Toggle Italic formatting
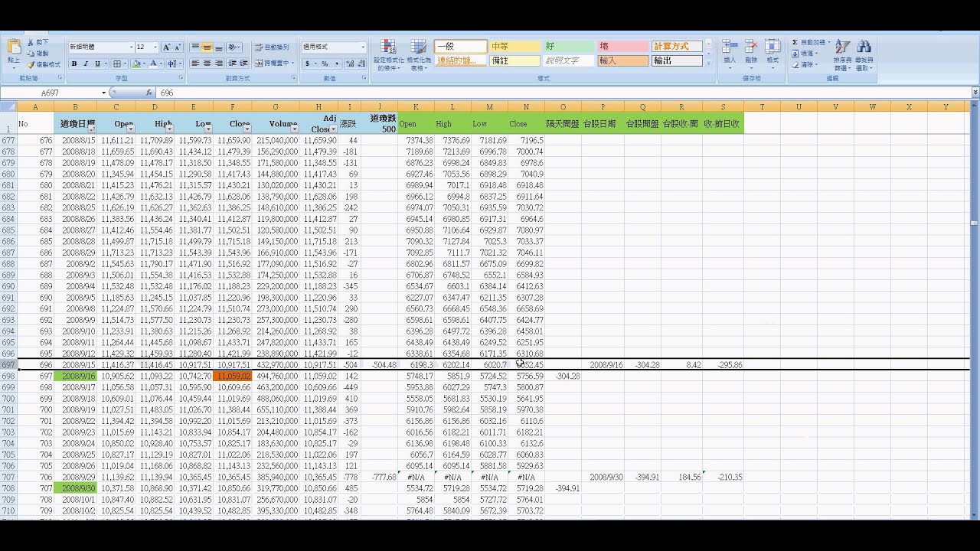The width and height of the screenshot is (980, 551). point(86,64)
